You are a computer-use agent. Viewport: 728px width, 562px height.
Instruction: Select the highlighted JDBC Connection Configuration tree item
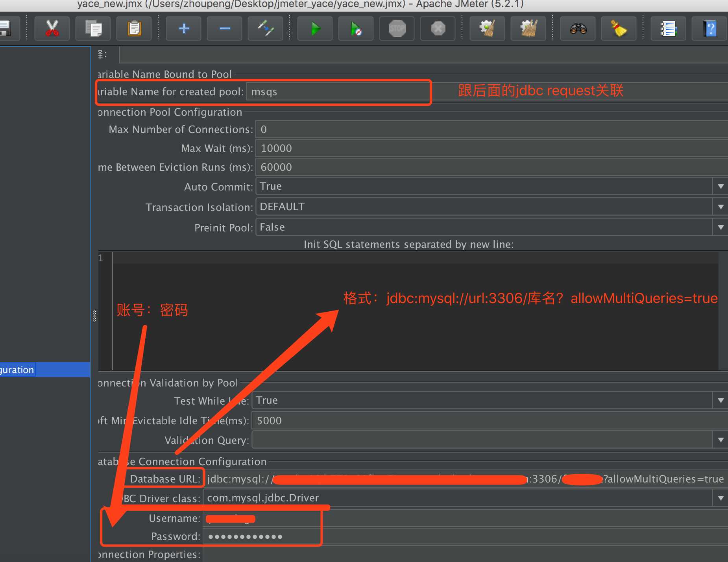point(45,370)
